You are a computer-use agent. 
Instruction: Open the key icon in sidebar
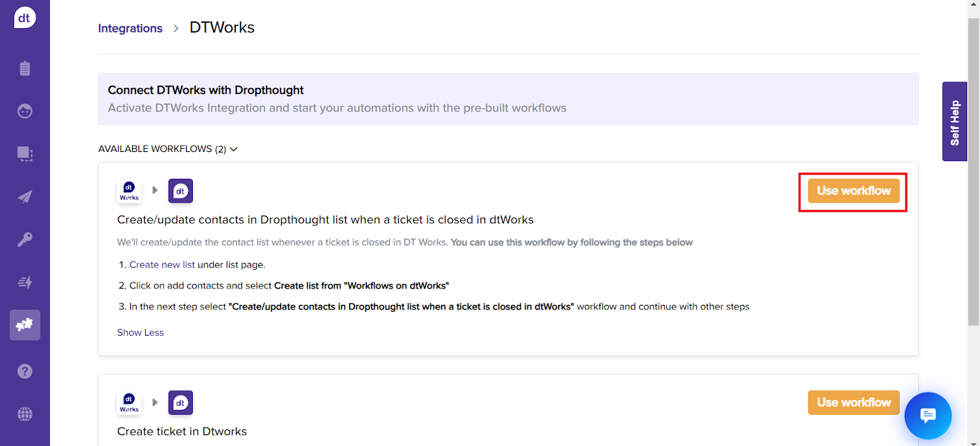coord(24,240)
